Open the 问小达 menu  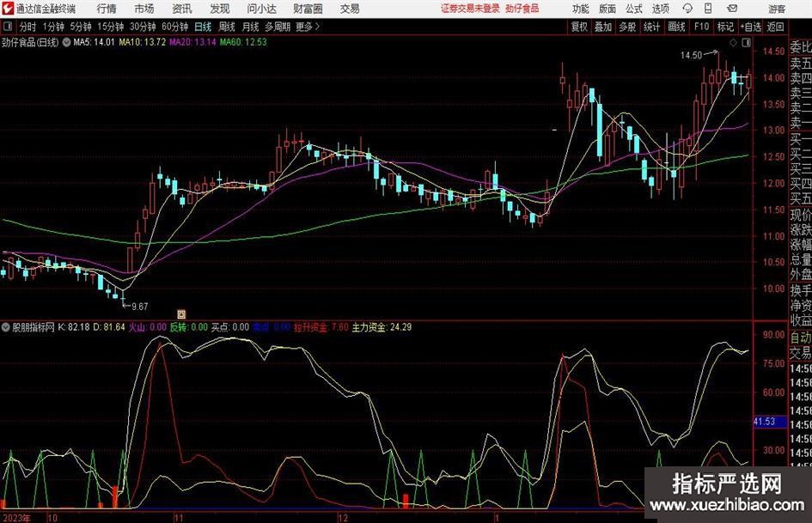point(261,9)
